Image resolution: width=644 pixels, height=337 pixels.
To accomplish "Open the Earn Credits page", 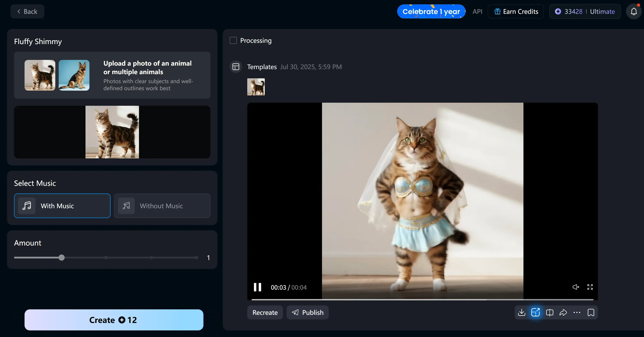I will coord(516,11).
